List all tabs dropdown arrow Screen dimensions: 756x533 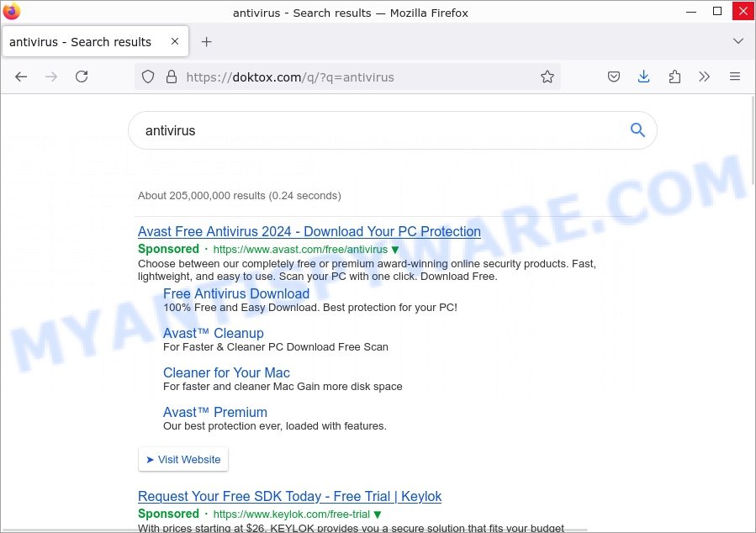pos(737,41)
